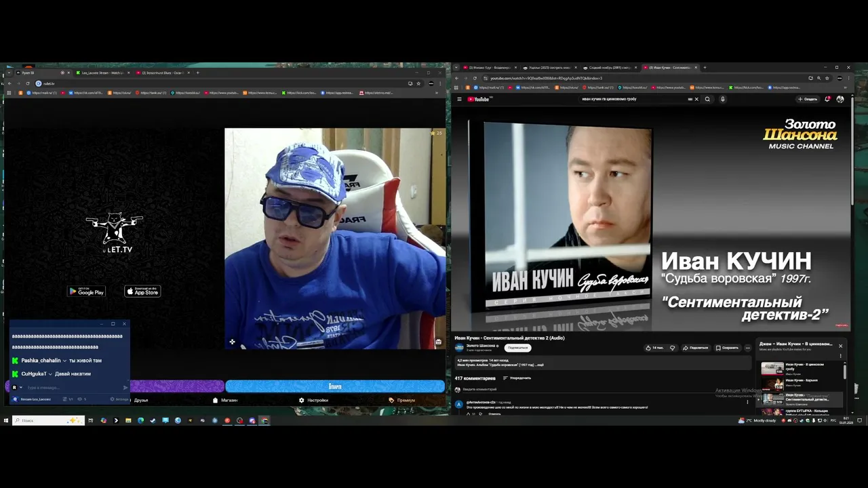Image resolution: width=868 pixels, height=488 pixels.
Task: Click the YouTube search input field
Action: (633, 99)
